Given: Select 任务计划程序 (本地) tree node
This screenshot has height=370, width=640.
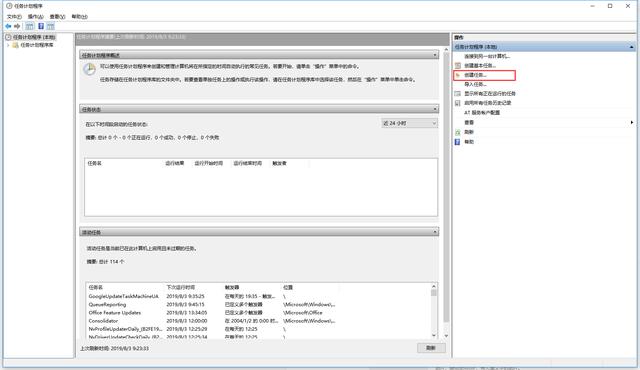Looking at the screenshot, I should coord(34,37).
